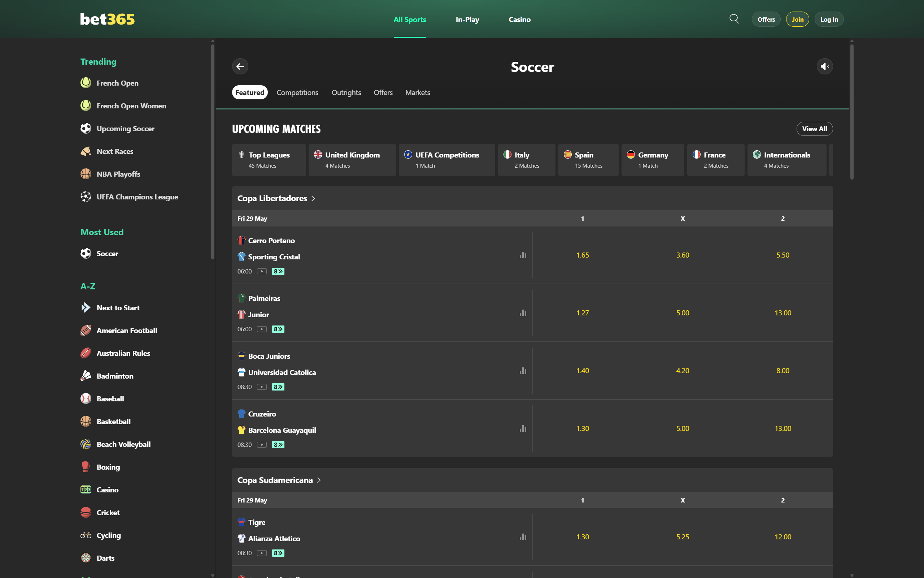924x578 pixels.
Task: Filter by Top Leagues 45 Matches
Action: tap(269, 160)
